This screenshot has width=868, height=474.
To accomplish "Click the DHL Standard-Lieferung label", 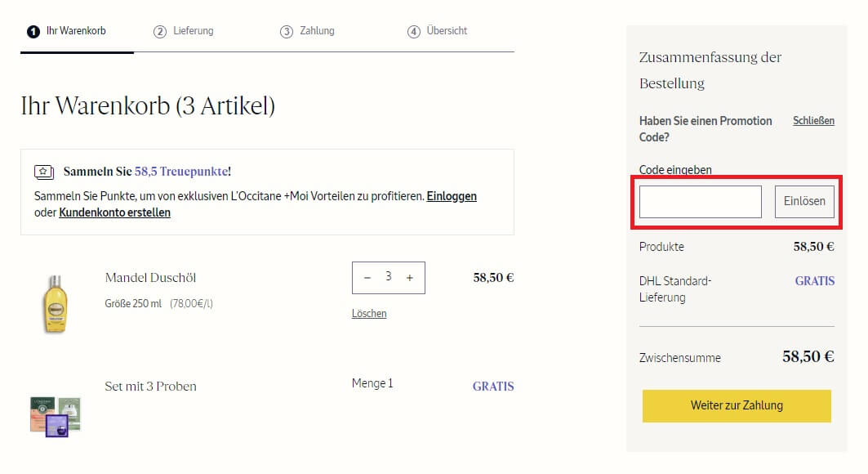I will coord(675,289).
